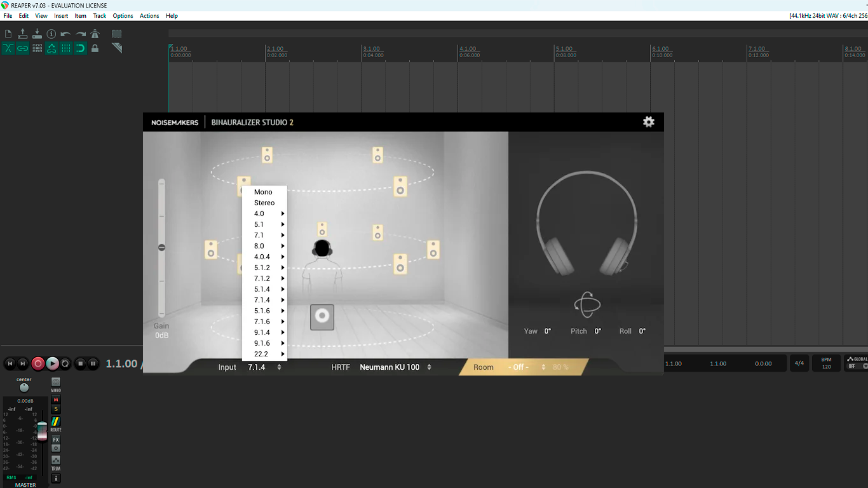
Task: Toggle envelope points move with items
Action: [51, 48]
